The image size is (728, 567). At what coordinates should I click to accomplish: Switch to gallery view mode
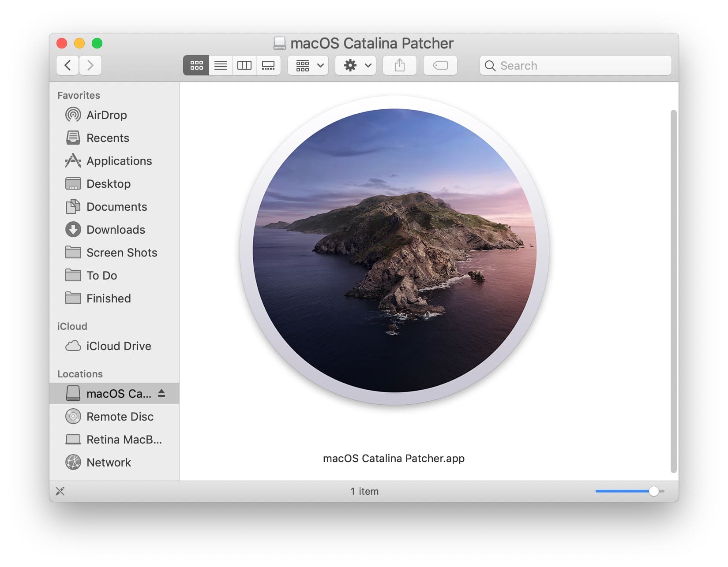click(268, 66)
